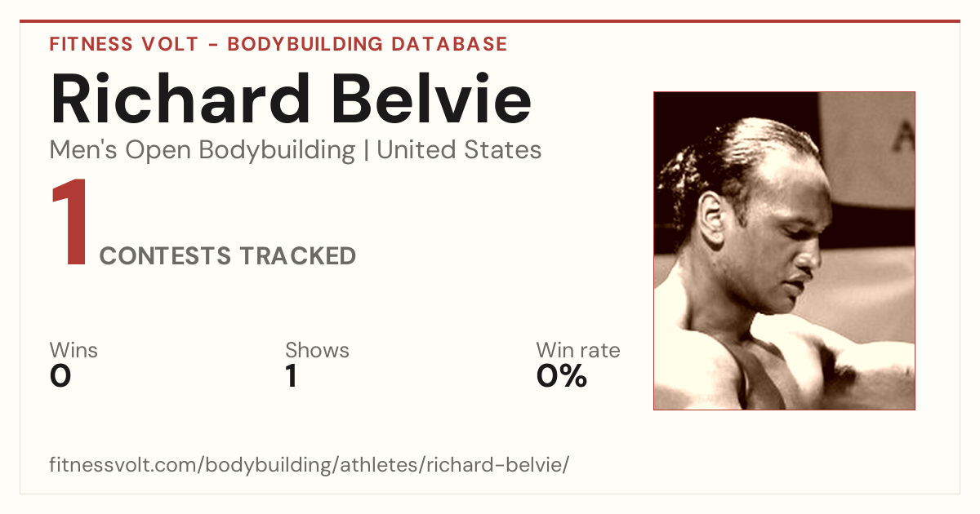The height and width of the screenshot is (514, 980).
Task: Click the Wins value 0
Action: coord(60,376)
